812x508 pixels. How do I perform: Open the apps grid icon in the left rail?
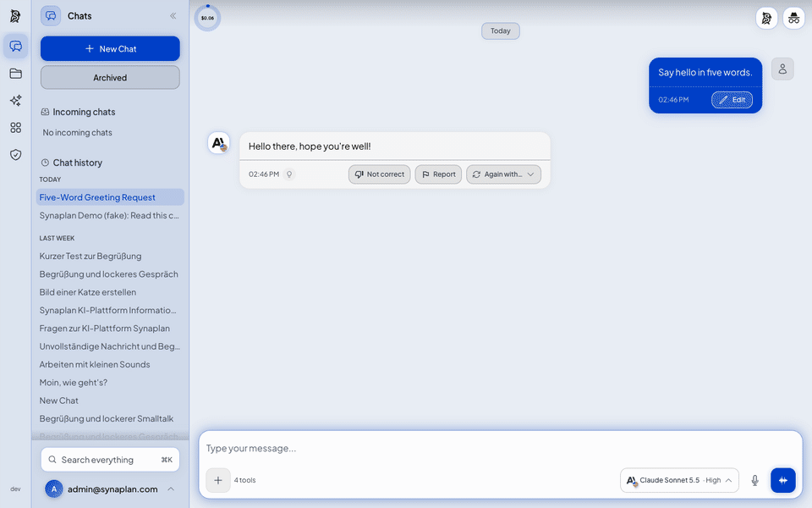point(15,128)
